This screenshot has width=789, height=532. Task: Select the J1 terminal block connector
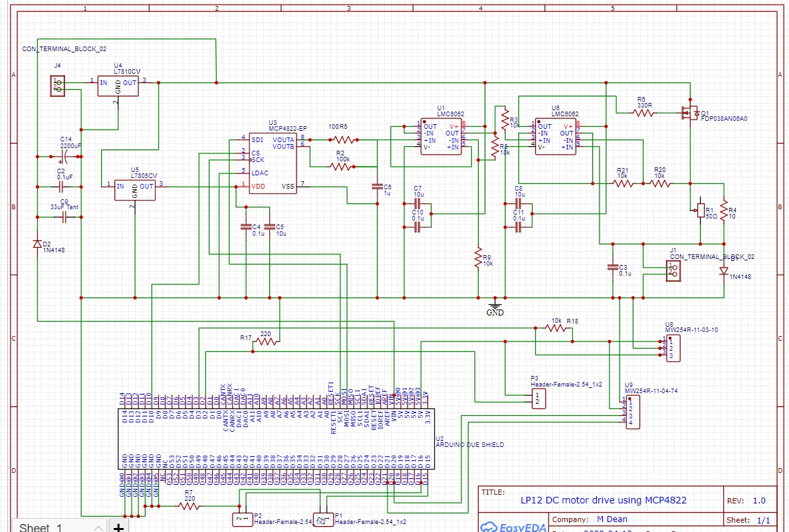click(x=674, y=271)
